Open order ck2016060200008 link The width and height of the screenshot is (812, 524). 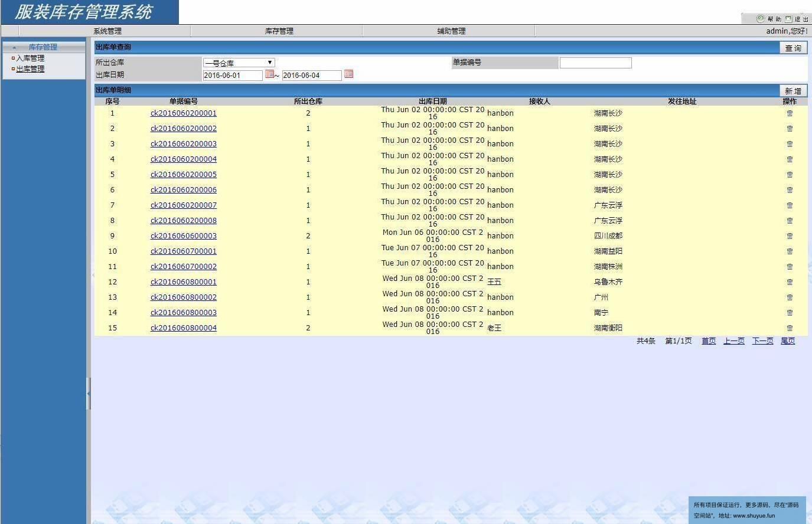pyautogui.click(x=184, y=221)
